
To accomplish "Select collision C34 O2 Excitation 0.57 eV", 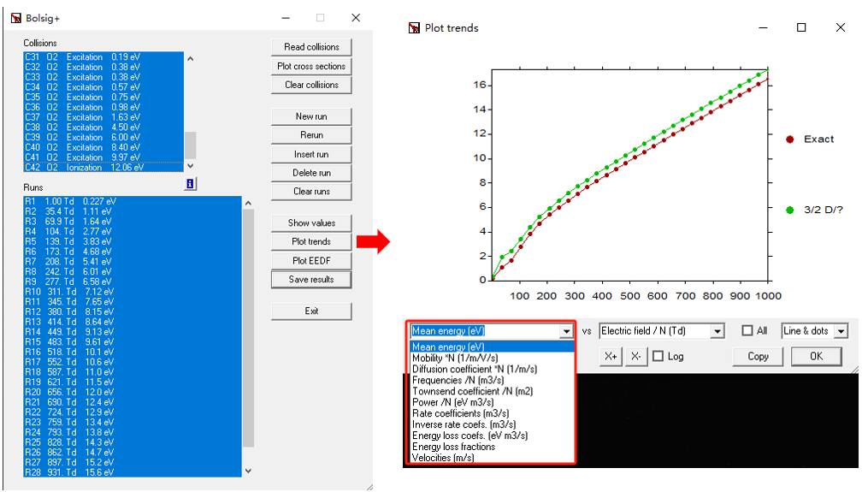I will pos(103,87).
